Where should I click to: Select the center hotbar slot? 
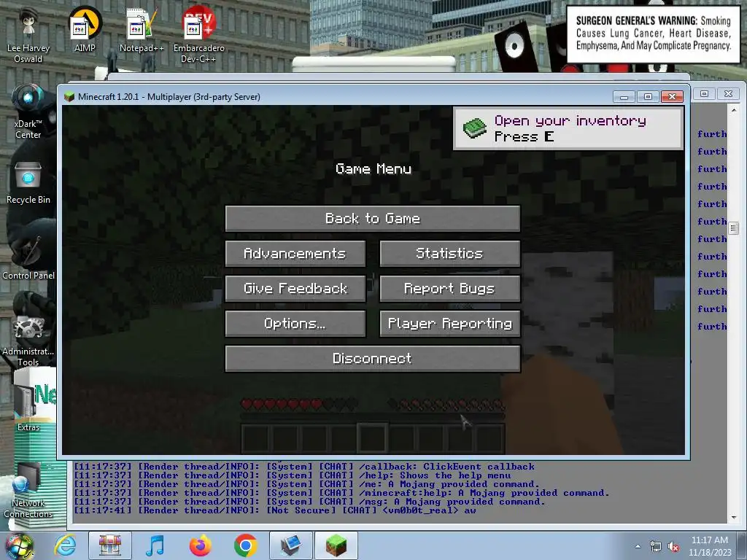[373, 437]
